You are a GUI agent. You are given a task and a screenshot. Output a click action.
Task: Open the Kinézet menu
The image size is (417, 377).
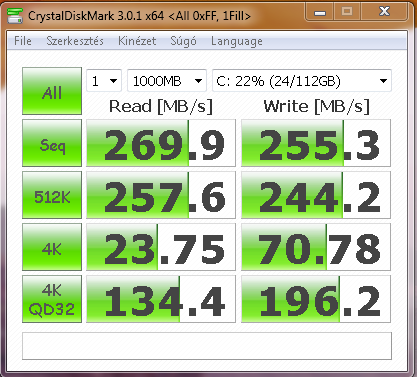137,41
